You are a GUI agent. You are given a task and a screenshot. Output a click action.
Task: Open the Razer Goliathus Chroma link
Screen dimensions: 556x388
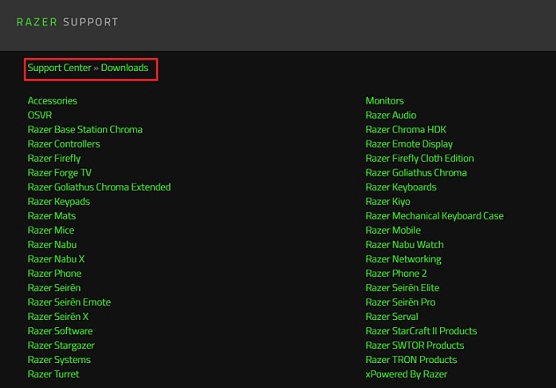pos(416,173)
